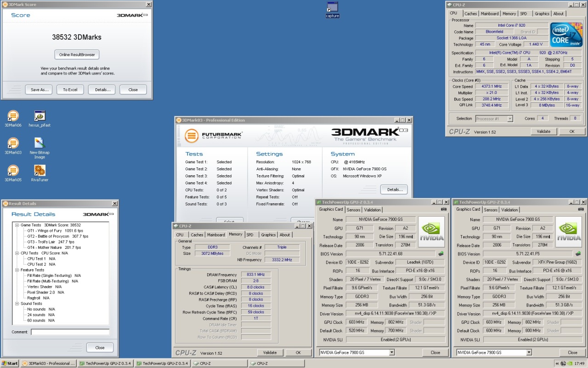Click Close button in XFX GPU-Z window
The height and width of the screenshot is (368, 588).
[x=572, y=352]
